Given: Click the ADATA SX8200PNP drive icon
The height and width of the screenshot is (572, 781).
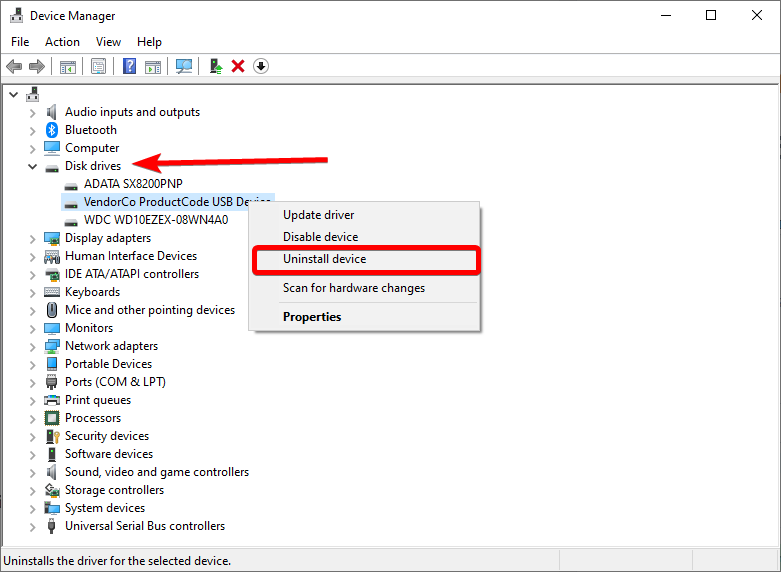Looking at the screenshot, I should [x=71, y=185].
